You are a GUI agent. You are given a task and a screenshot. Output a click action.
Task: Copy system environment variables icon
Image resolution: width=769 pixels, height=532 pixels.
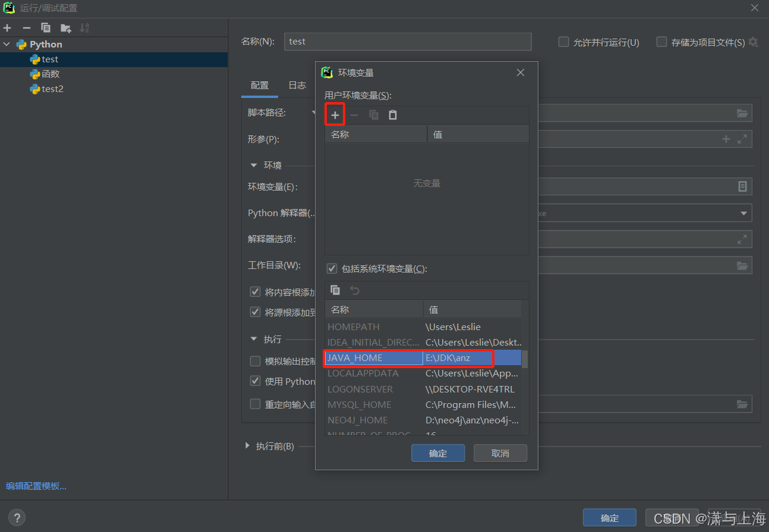[x=335, y=290]
